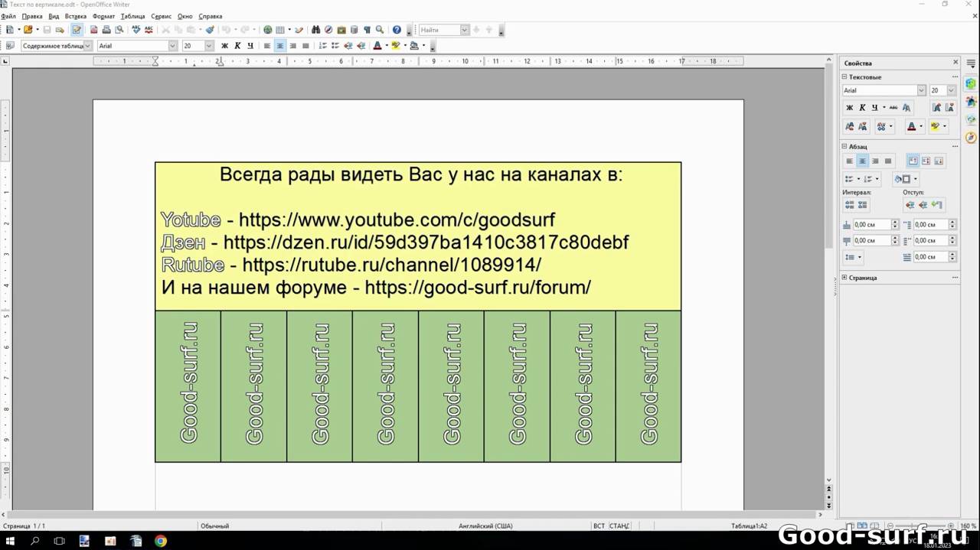Toggle Align left in formatting toolbar
This screenshot has width=980, height=550.
pos(267,45)
